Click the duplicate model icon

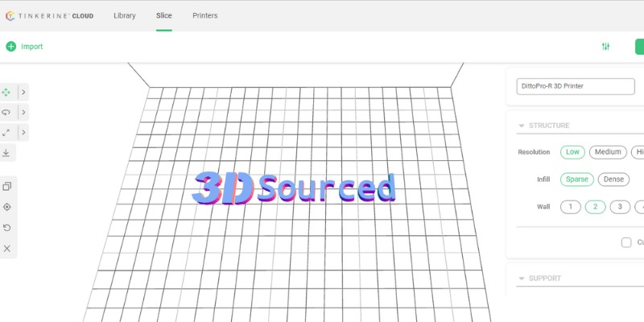tap(7, 186)
